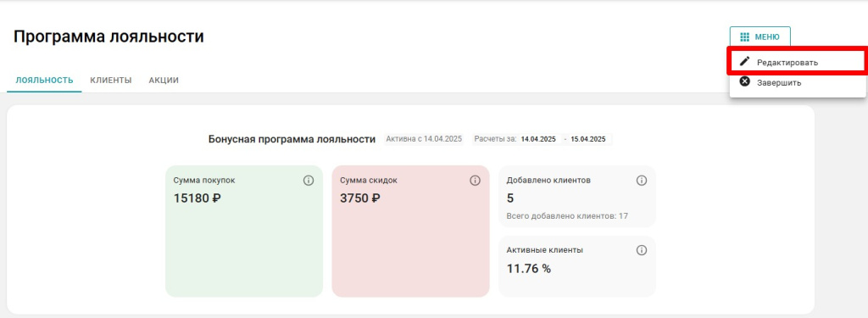Screen dimensions: 868x318
Task: Click info icon on Активные клиенты card
Action: click(x=642, y=250)
